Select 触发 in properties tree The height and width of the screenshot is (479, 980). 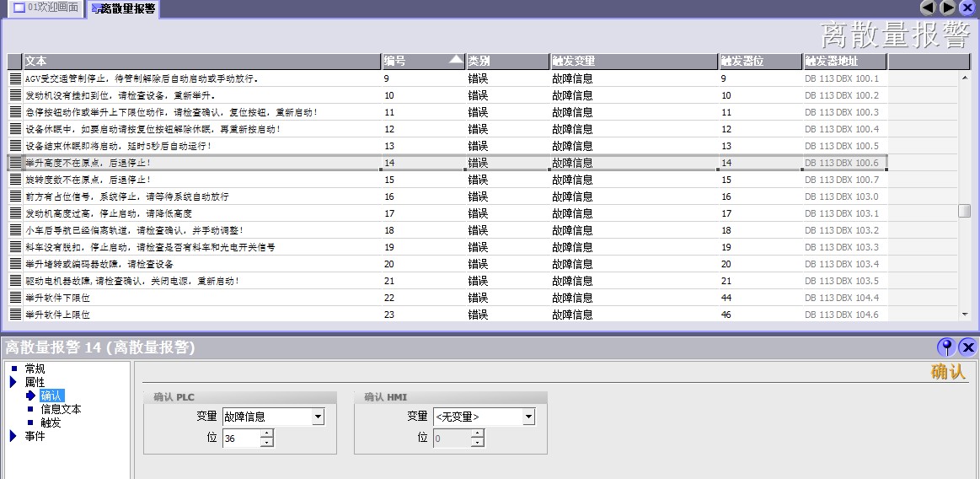(x=51, y=423)
